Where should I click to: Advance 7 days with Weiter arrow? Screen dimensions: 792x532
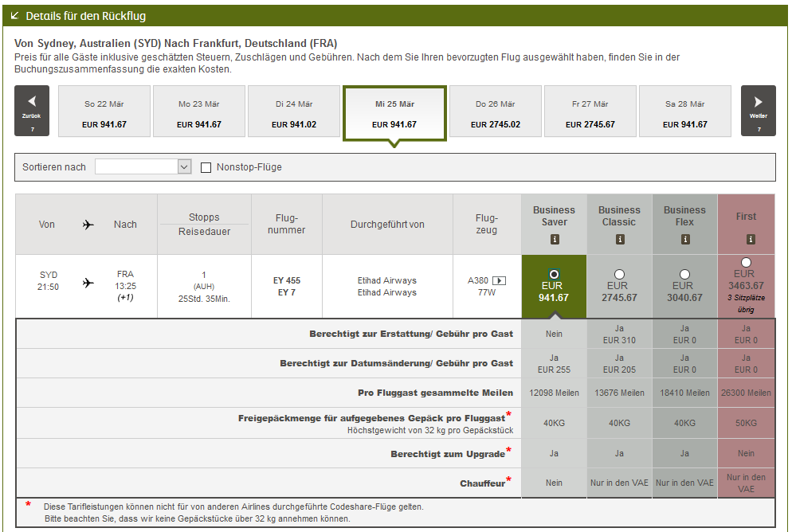click(758, 110)
